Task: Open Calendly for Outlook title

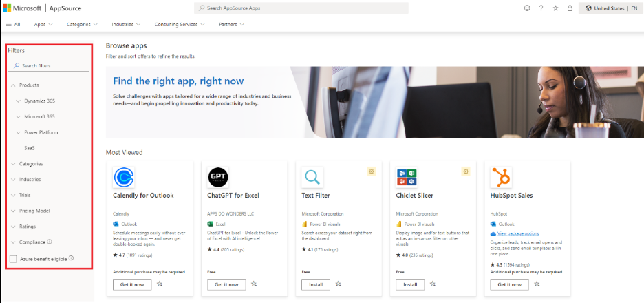Action: point(143,196)
